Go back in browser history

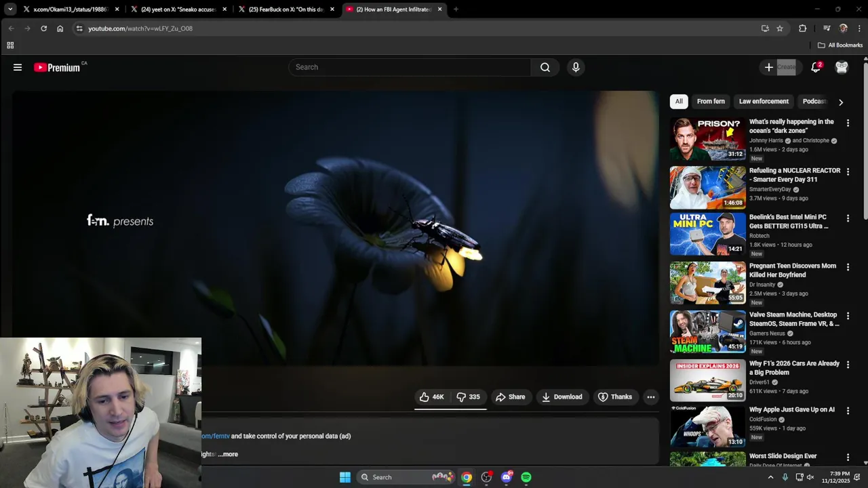point(11,28)
